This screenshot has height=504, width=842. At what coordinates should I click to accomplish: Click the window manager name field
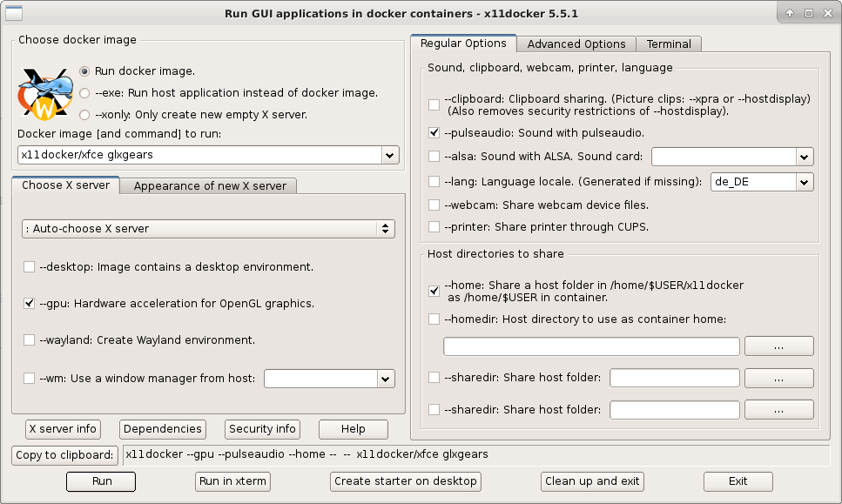click(x=321, y=379)
